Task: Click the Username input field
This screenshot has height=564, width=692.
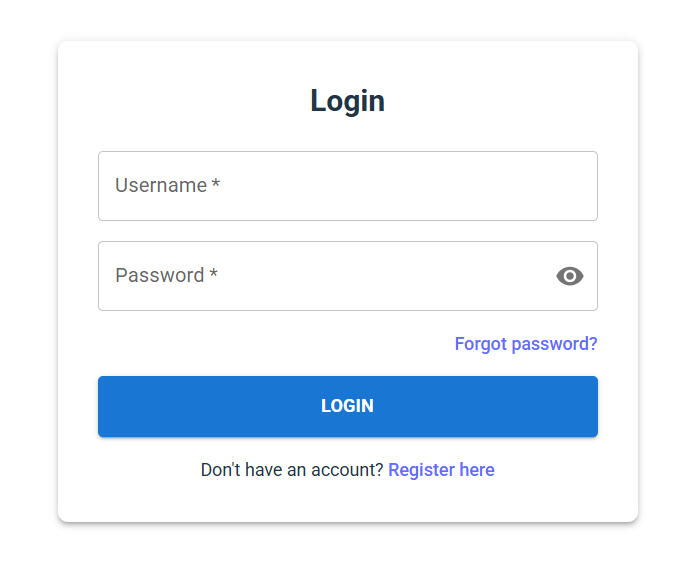Action: (347, 186)
